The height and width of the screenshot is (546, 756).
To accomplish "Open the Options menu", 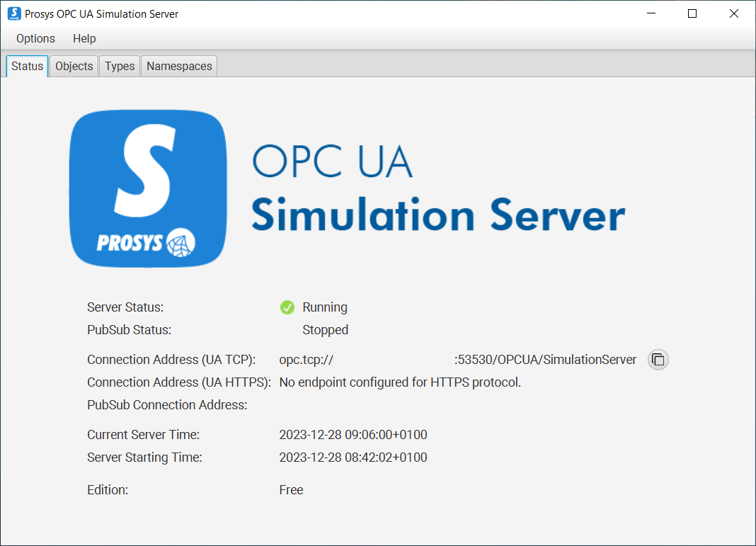I will coord(35,39).
